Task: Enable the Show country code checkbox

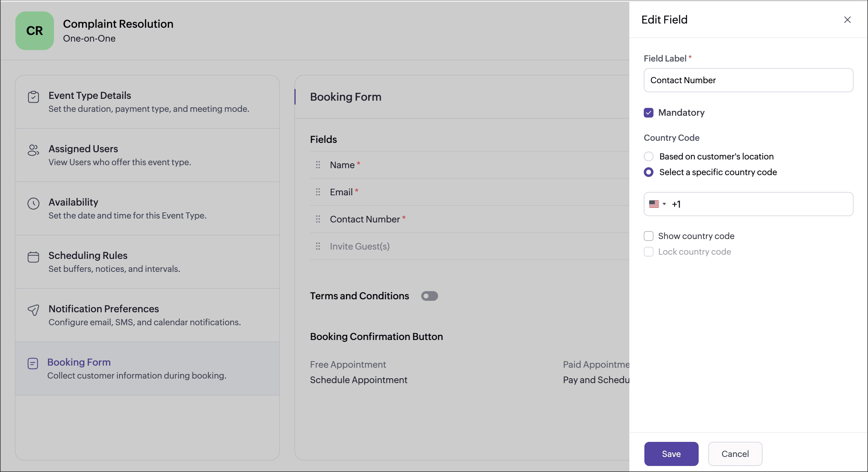Action: click(x=648, y=236)
